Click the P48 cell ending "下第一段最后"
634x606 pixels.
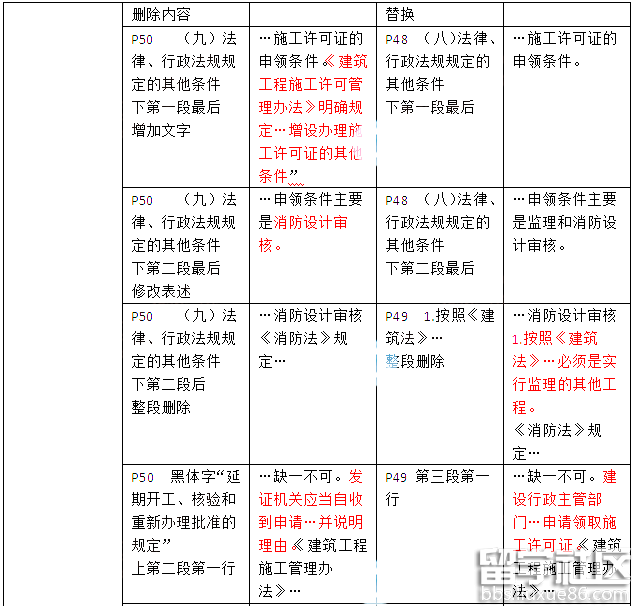(x=438, y=73)
